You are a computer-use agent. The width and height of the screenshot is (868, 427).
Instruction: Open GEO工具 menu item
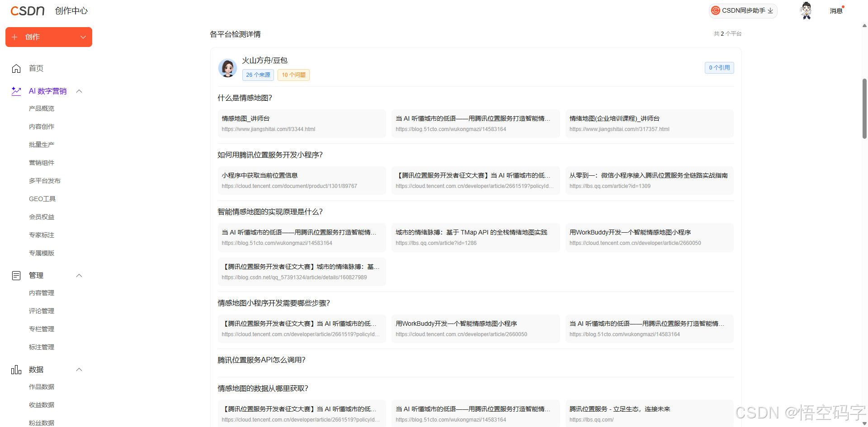point(42,199)
